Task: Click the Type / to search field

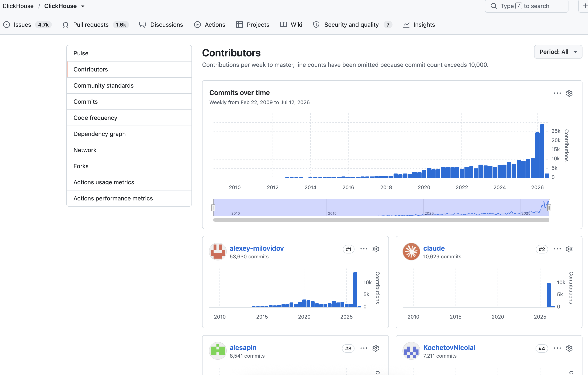Action: 526,6
